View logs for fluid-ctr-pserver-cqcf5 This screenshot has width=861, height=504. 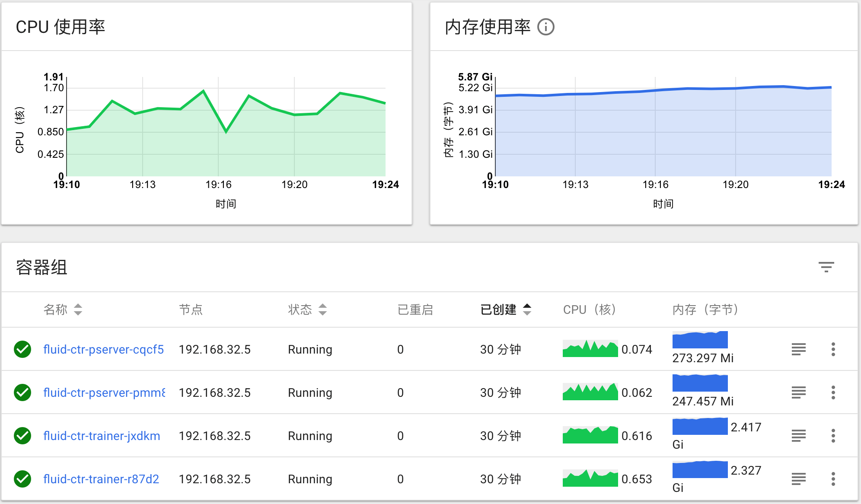[798, 349]
